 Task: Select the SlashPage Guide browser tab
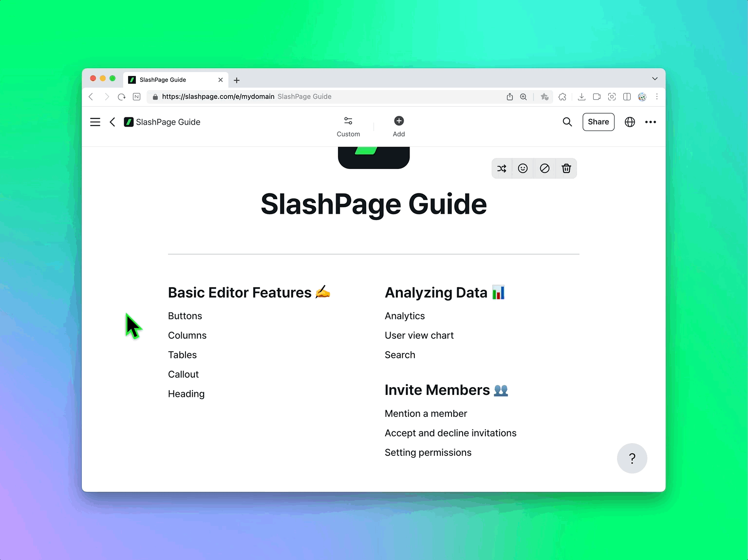[x=175, y=80]
